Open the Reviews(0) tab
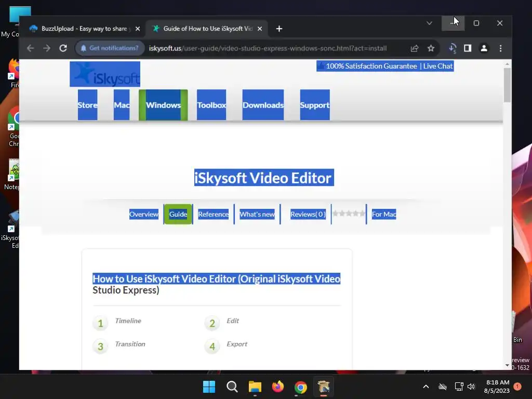532x399 pixels. click(308, 214)
